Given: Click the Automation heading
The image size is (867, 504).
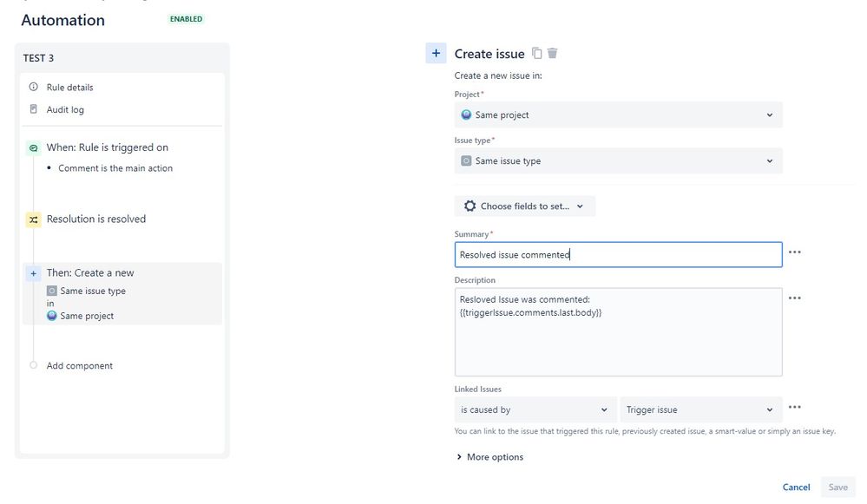Looking at the screenshot, I should point(63,20).
